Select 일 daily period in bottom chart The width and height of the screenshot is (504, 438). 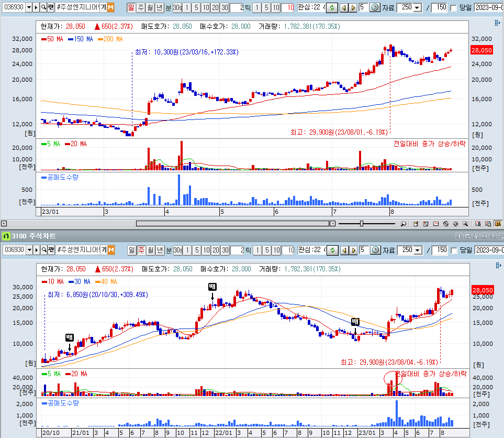pos(132,250)
